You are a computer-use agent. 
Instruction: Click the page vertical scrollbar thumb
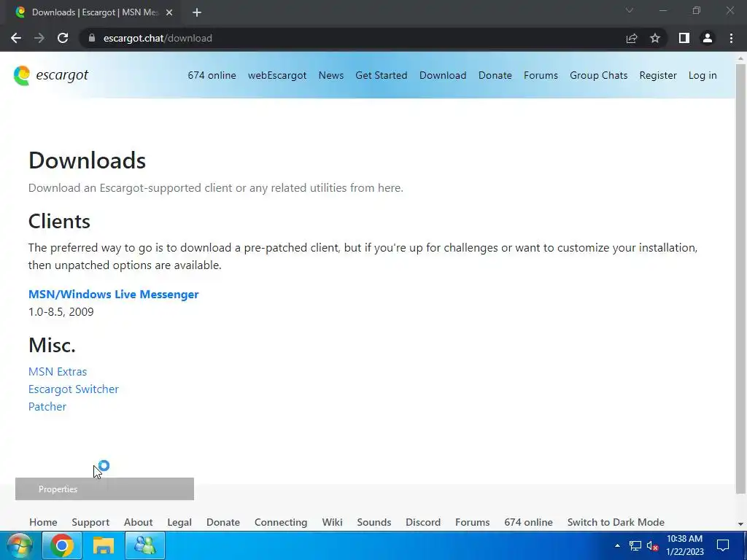[x=740, y=279]
